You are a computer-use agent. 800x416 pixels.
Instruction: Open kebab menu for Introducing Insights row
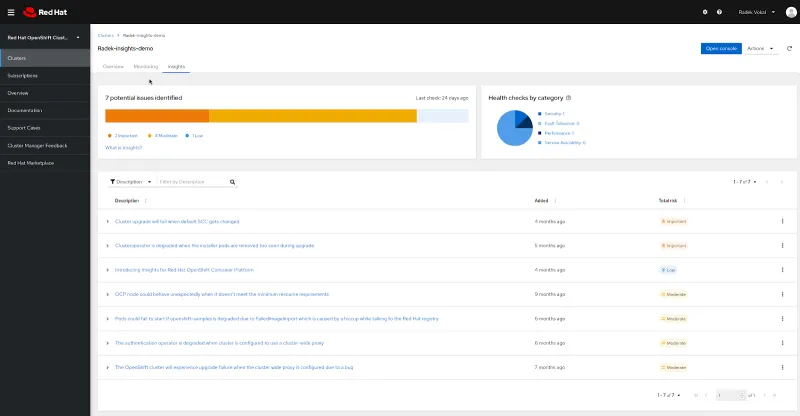782,270
